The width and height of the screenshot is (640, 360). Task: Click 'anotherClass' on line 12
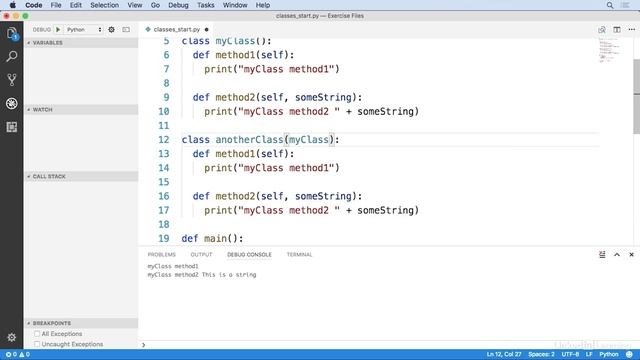[x=249, y=140]
